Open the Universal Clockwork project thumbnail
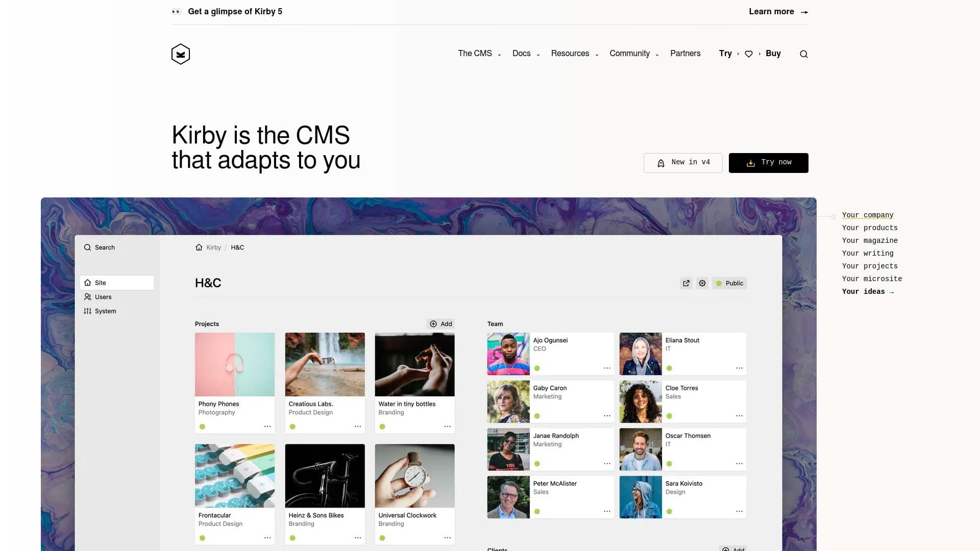This screenshot has width=980, height=551. 414,475
